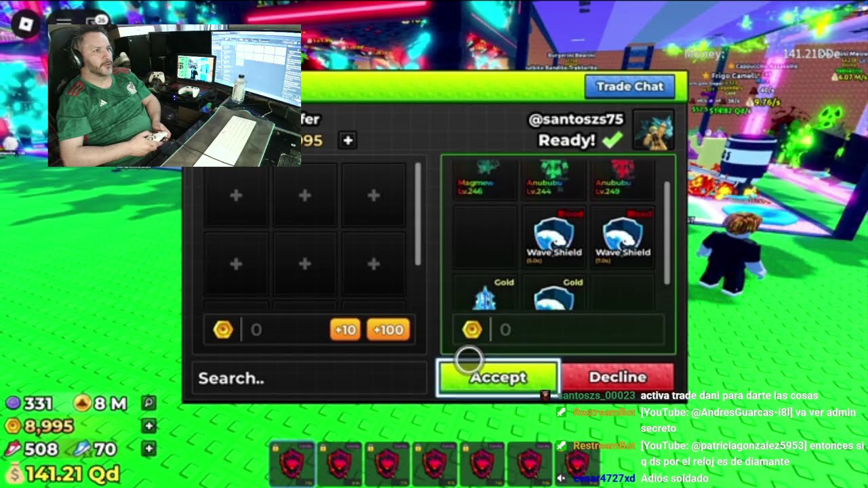Open the Roblox menu logo icon
Screen dimensions: 868x488
click(25, 24)
